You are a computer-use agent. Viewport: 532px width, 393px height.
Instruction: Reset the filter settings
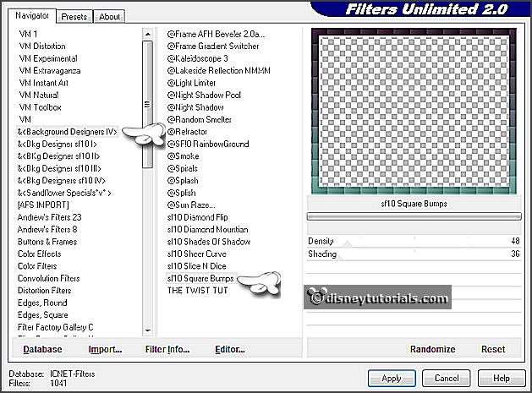tap(493, 349)
